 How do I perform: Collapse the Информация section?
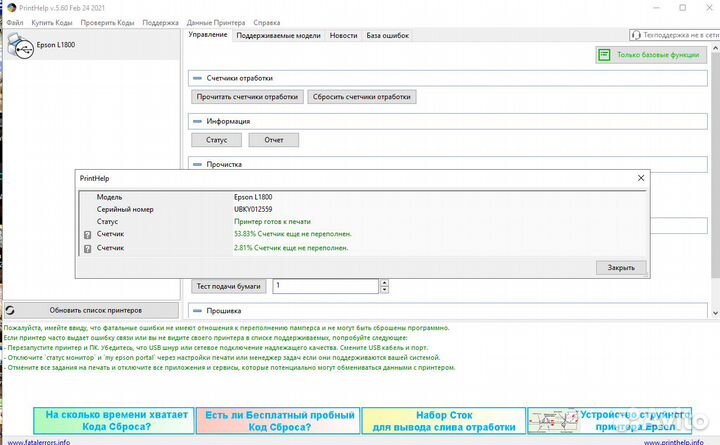coord(197,121)
